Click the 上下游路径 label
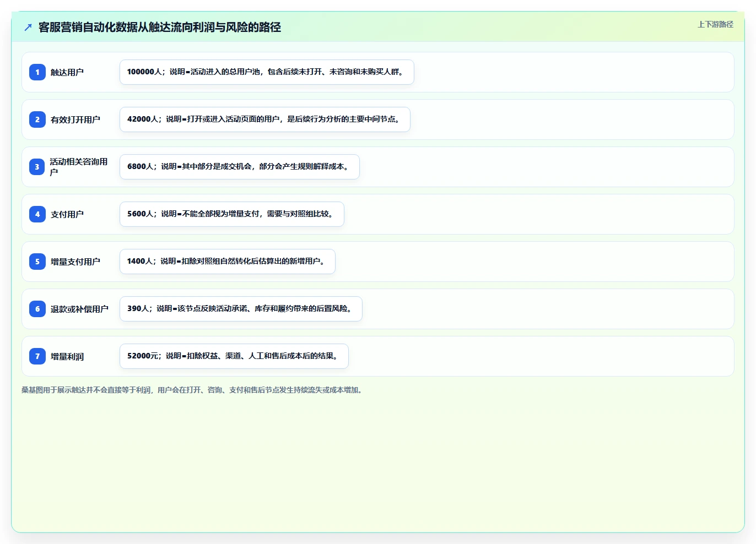 [x=715, y=24]
